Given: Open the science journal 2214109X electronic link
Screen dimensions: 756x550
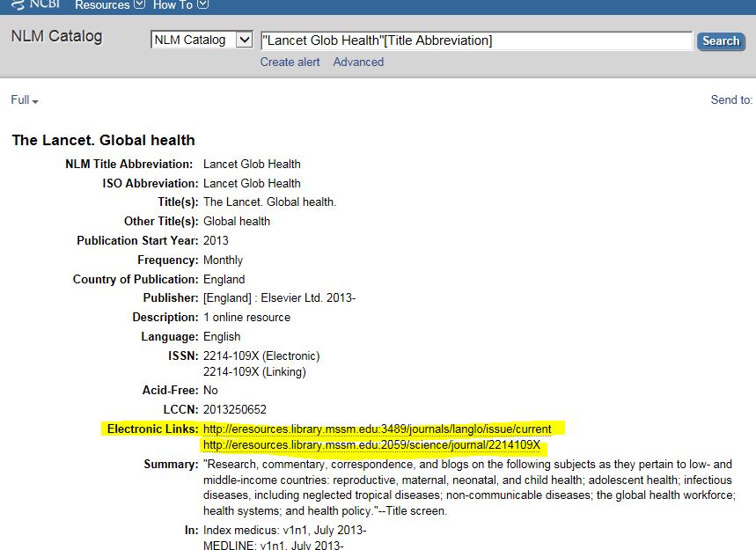Looking at the screenshot, I should [371, 445].
